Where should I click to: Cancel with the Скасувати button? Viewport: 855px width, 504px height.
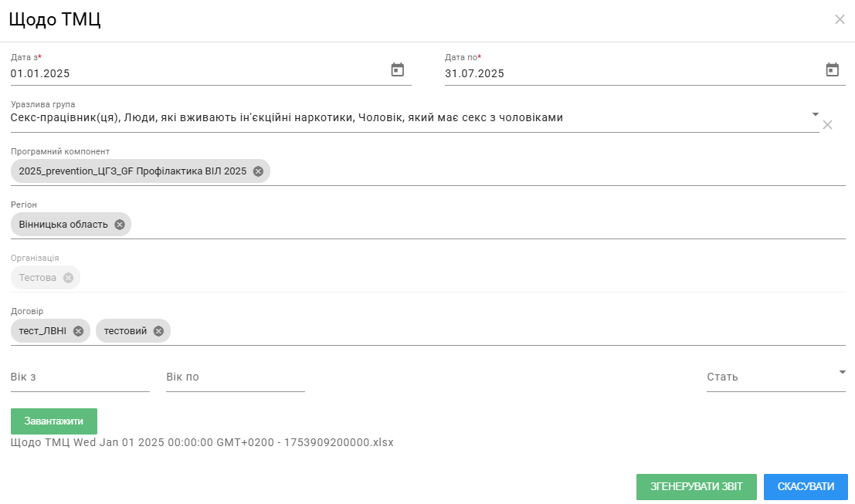[x=806, y=486]
